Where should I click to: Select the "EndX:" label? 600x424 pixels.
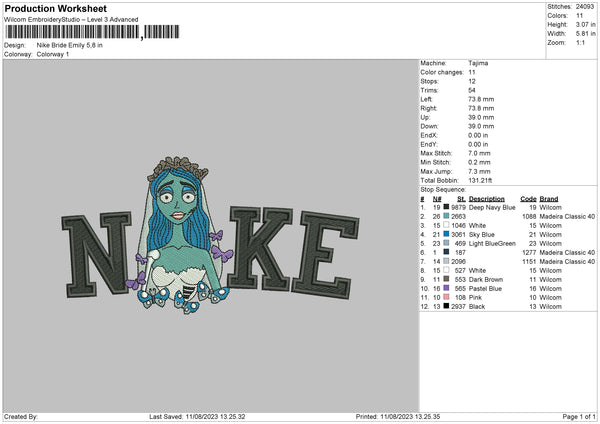[429, 135]
